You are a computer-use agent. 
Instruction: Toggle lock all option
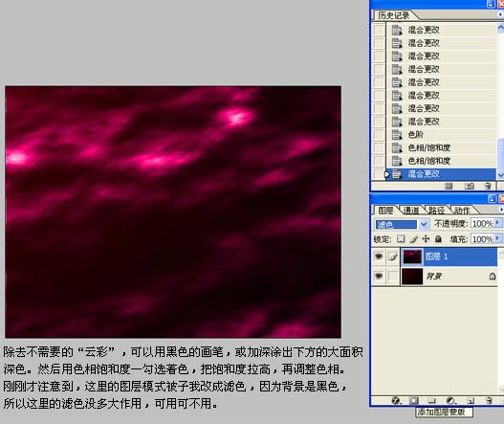pos(438,238)
